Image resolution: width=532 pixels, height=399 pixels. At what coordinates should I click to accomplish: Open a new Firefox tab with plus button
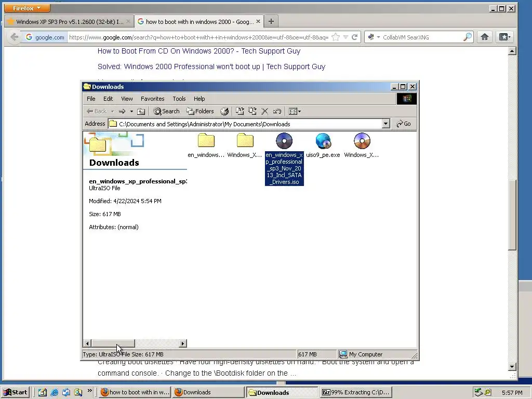(271, 21)
